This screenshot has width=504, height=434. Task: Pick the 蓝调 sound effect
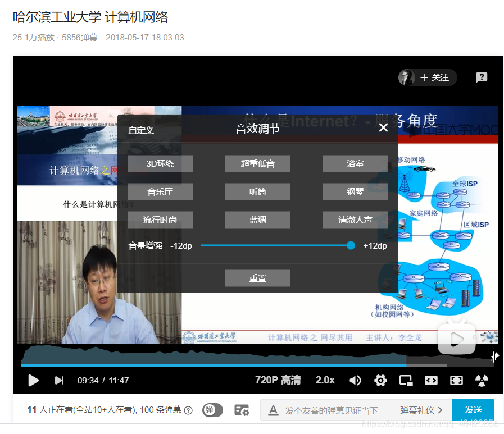click(x=257, y=220)
